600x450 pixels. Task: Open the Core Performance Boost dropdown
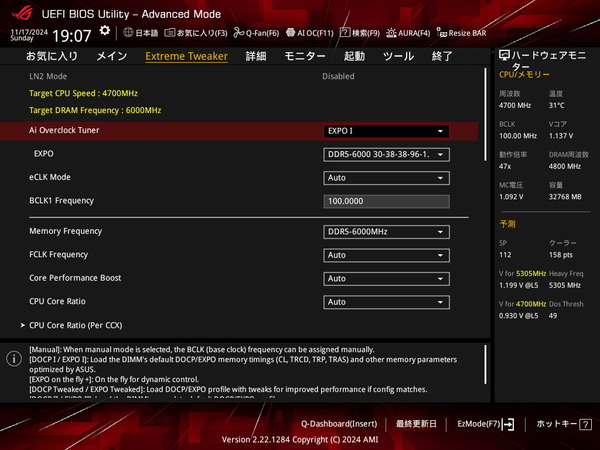tap(386, 279)
